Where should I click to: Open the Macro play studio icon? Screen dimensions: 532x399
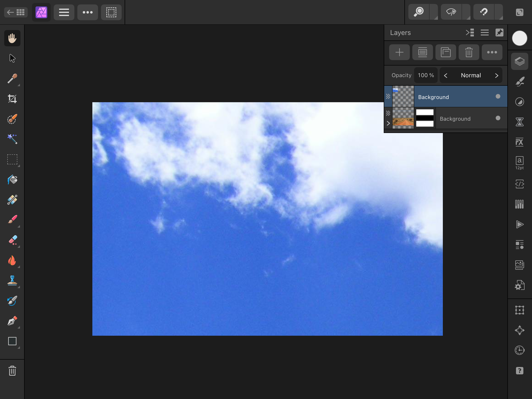520,224
